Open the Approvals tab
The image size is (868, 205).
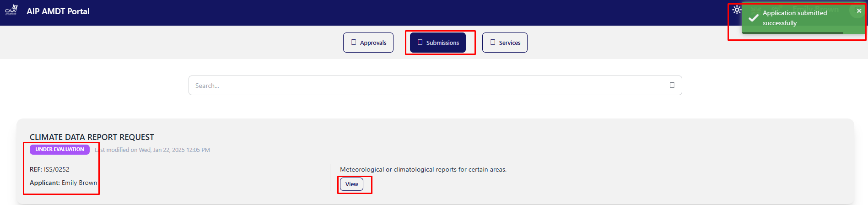[x=368, y=43]
